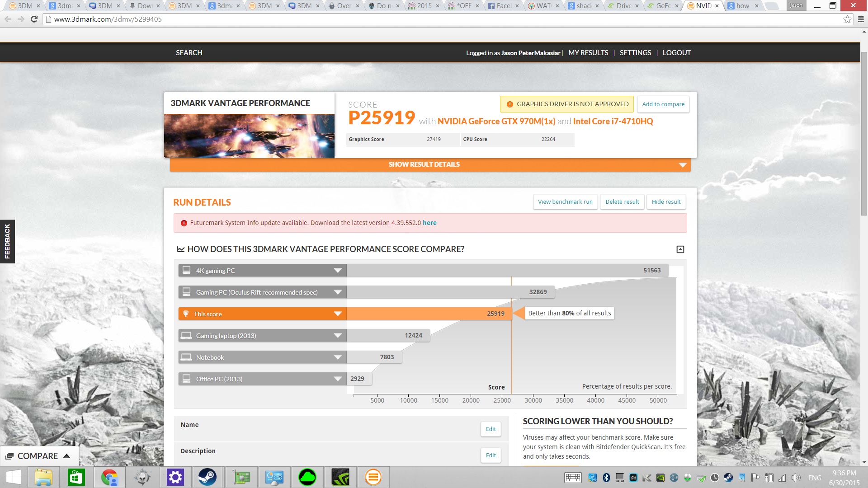Open SETTINGS in the nav bar

click(635, 53)
